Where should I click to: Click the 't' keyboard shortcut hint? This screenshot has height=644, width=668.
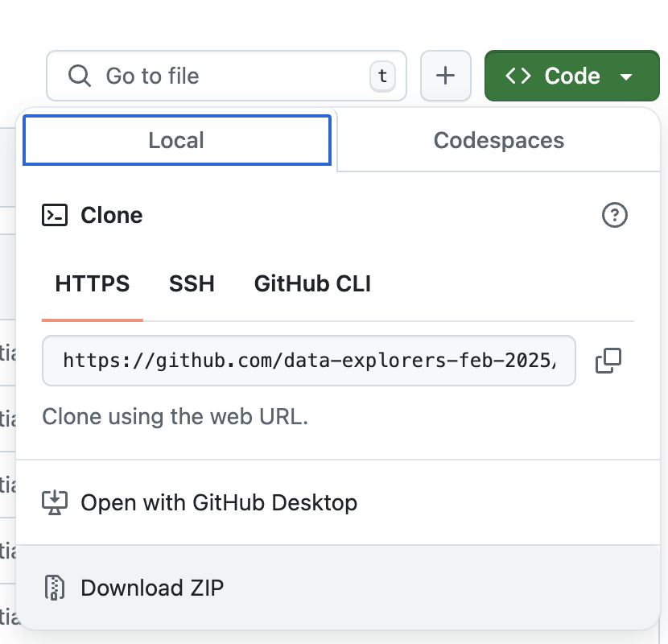(382, 76)
